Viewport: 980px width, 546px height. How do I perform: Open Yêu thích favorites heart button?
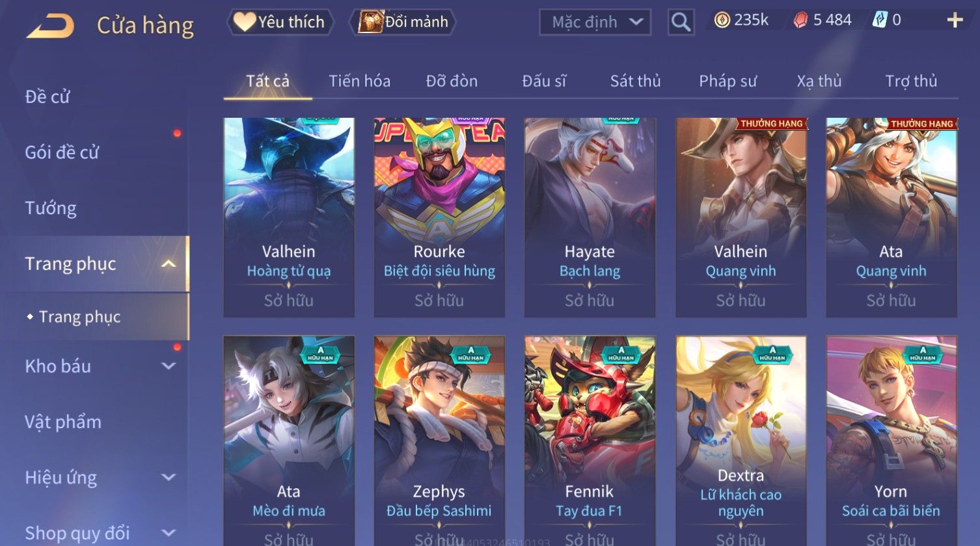click(x=280, y=22)
